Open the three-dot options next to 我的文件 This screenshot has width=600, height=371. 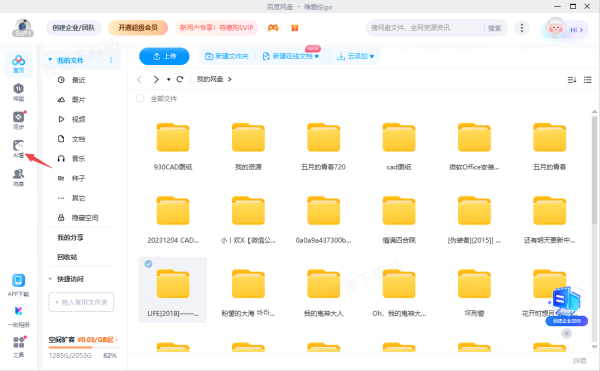tap(111, 60)
